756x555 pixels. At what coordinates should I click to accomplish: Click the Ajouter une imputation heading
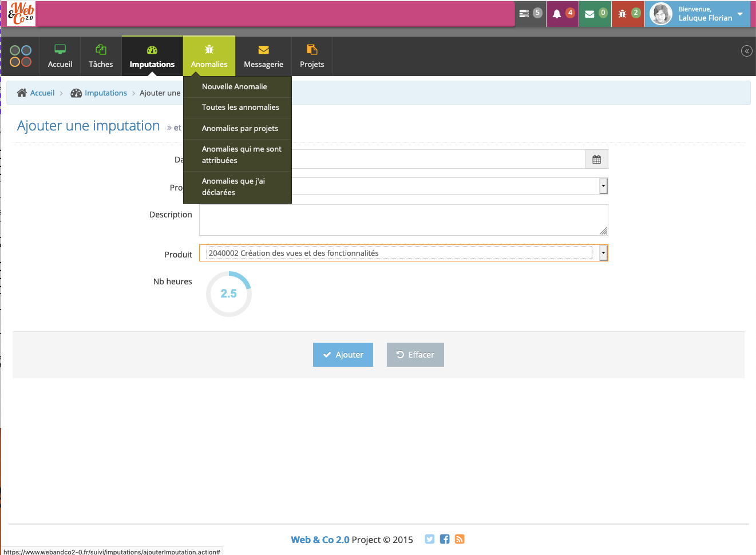click(89, 126)
